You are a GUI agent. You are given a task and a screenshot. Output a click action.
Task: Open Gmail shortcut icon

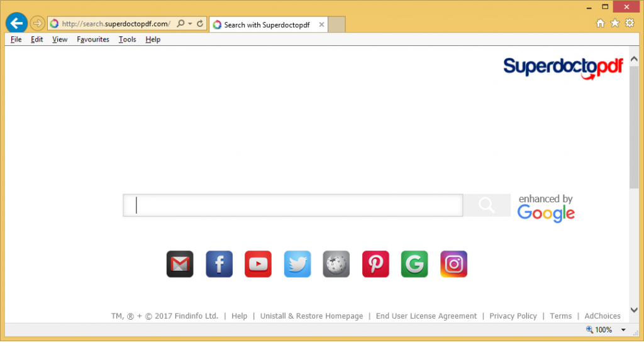coord(180,264)
